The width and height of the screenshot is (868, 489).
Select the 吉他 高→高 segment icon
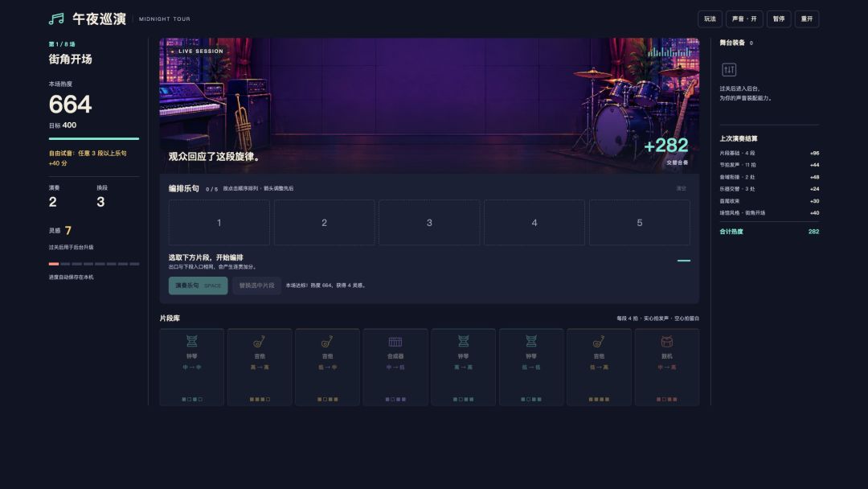pos(260,341)
